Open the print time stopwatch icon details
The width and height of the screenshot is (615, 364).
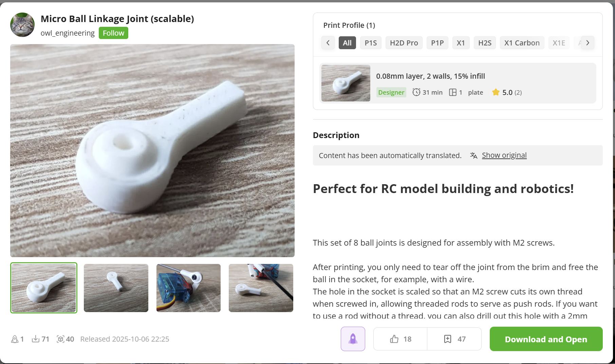click(x=416, y=92)
